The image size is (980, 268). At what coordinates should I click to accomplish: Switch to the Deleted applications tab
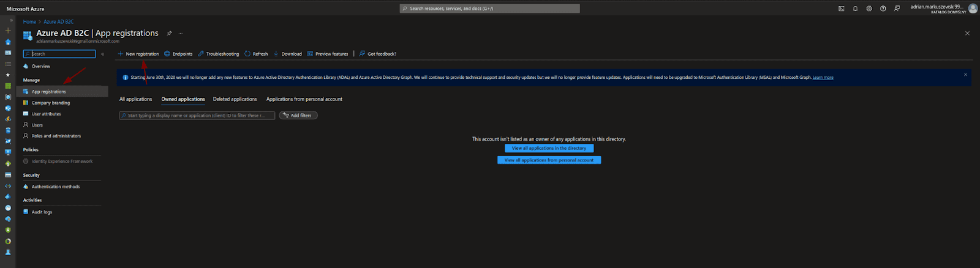click(235, 99)
